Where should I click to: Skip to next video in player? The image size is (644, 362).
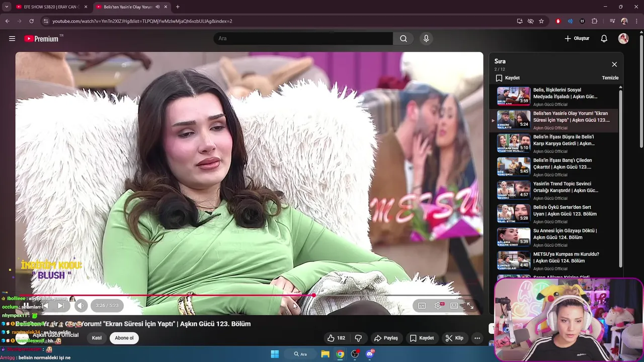click(x=61, y=305)
